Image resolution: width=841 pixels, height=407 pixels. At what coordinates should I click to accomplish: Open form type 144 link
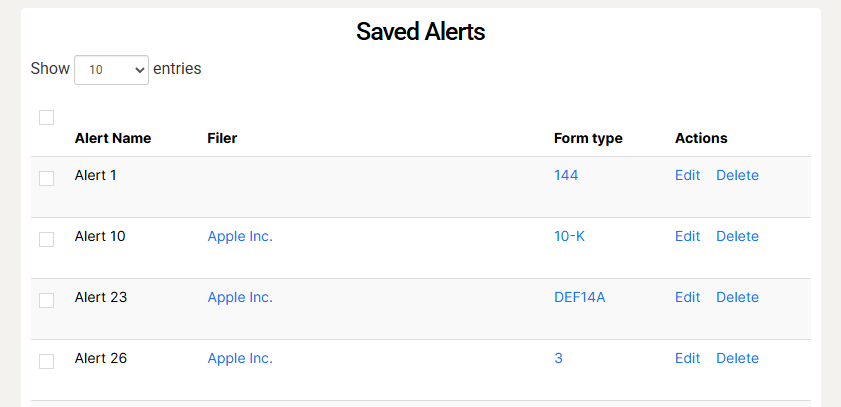[x=566, y=176]
